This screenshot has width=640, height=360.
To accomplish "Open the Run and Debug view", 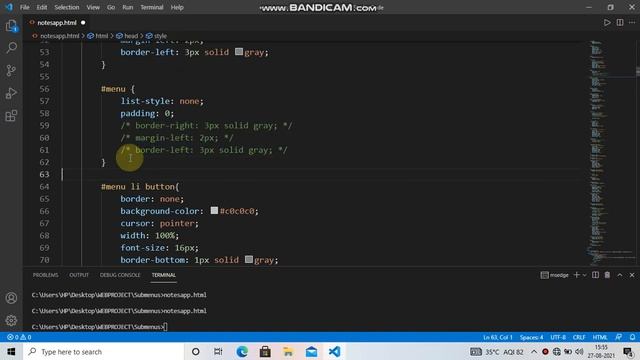I will coord(11,93).
